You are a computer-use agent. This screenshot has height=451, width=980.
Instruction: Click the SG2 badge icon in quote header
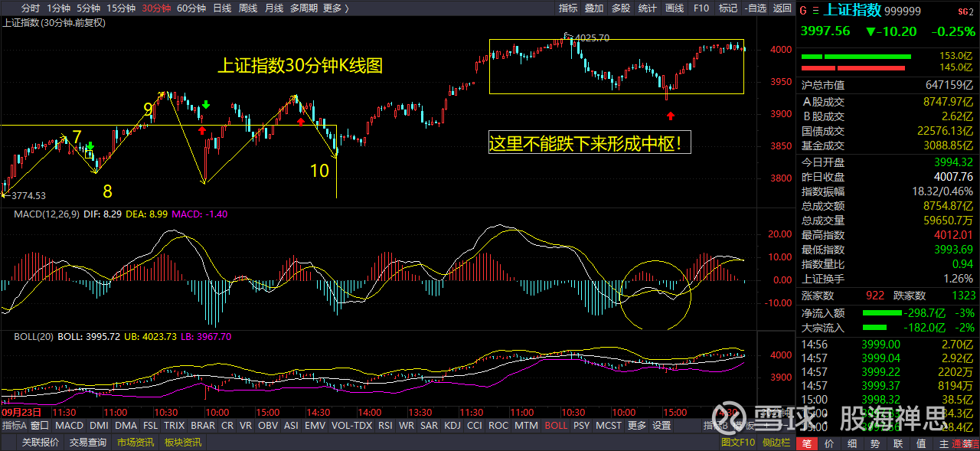pos(968,11)
